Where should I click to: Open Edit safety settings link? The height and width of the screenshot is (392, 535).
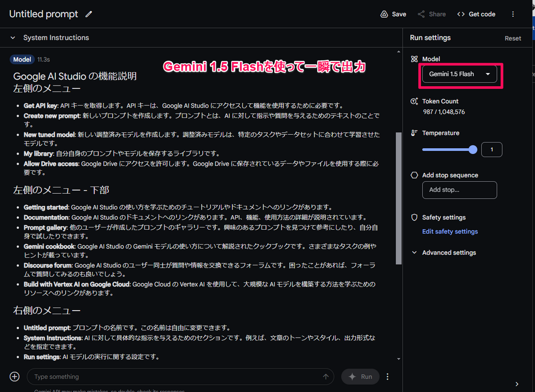[x=450, y=231]
